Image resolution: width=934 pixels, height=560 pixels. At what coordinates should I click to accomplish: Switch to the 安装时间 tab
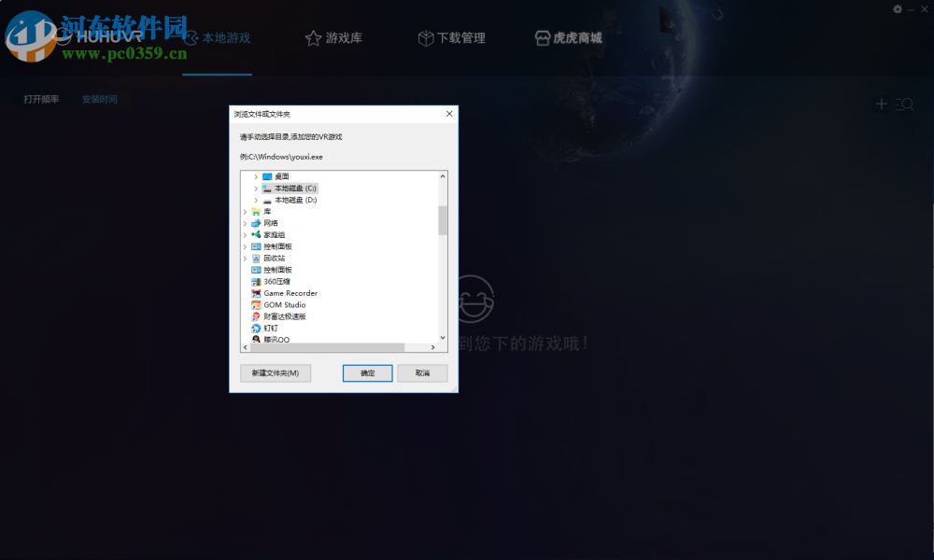[100, 99]
